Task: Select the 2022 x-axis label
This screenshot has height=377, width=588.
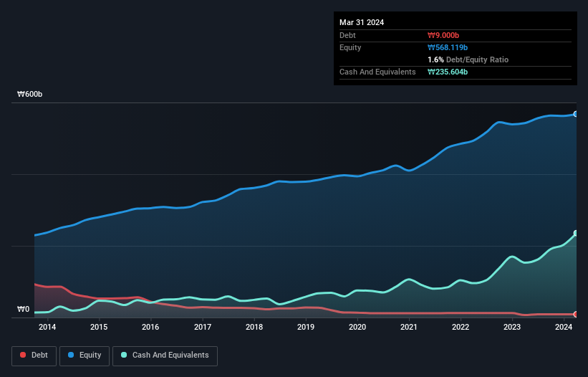Action: pos(461,328)
